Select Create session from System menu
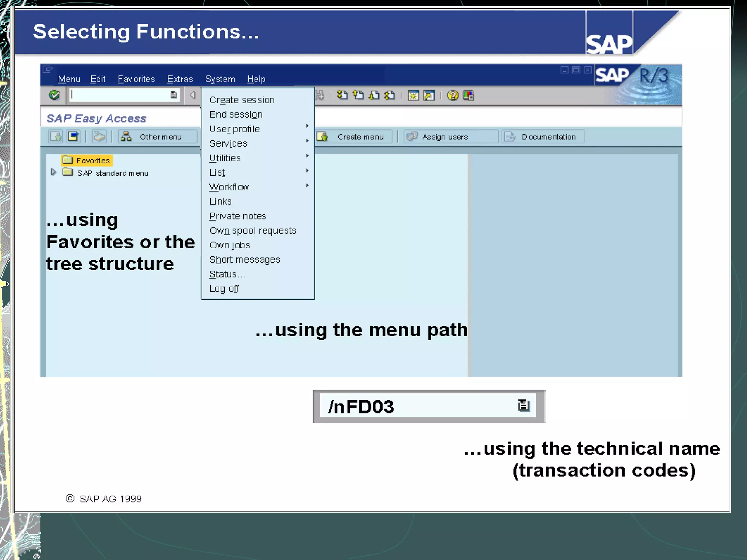 (x=242, y=100)
